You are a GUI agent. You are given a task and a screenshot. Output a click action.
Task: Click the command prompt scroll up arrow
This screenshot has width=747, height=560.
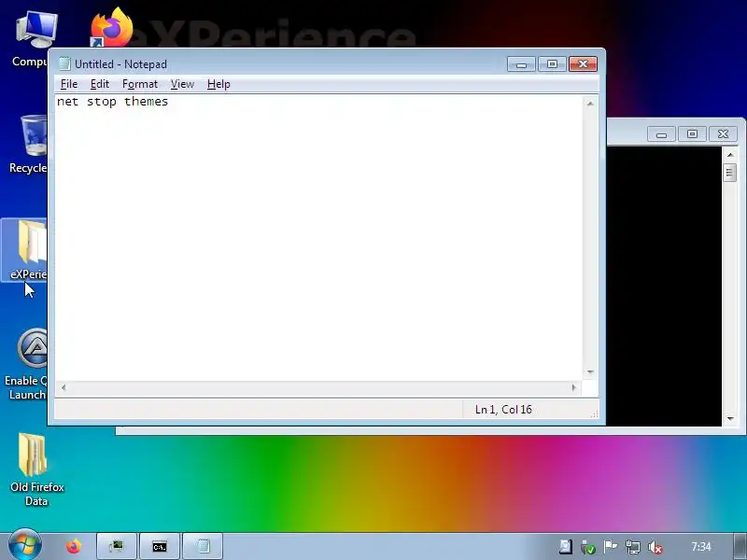point(730,155)
